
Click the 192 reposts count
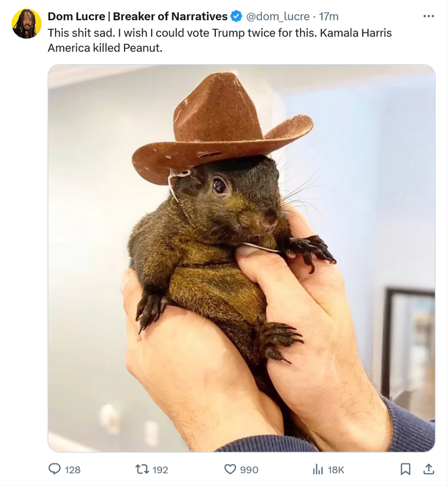[x=159, y=470]
